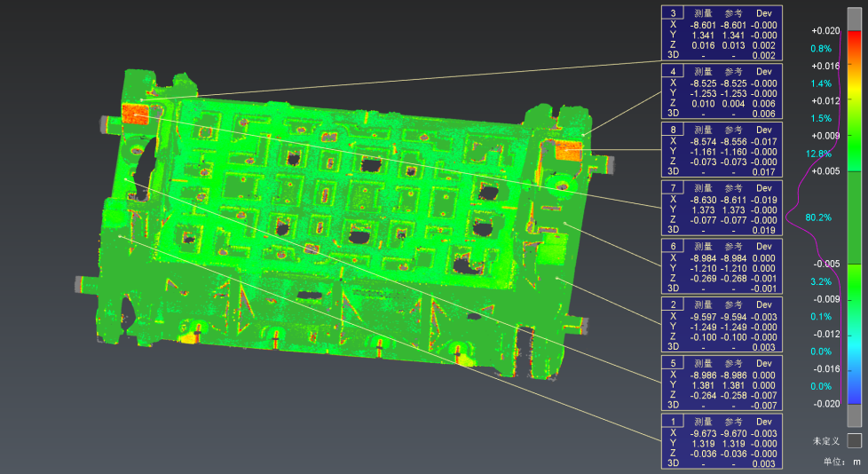The height and width of the screenshot is (474, 868).
Task: Click the 80.2% histogram percentage
Action: click(818, 217)
